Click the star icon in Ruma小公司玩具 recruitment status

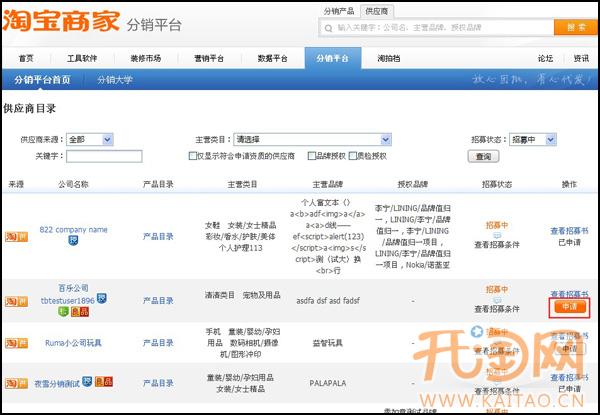click(x=477, y=332)
